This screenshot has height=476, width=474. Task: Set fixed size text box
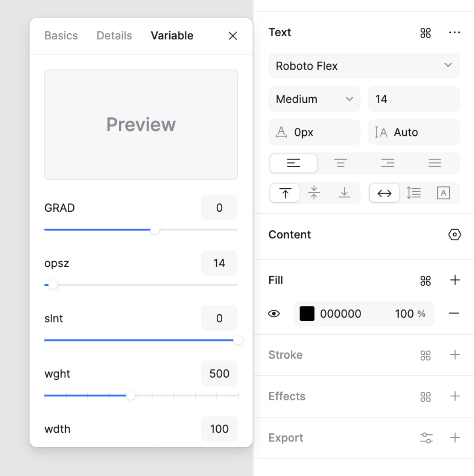pyautogui.click(x=443, y=193)
